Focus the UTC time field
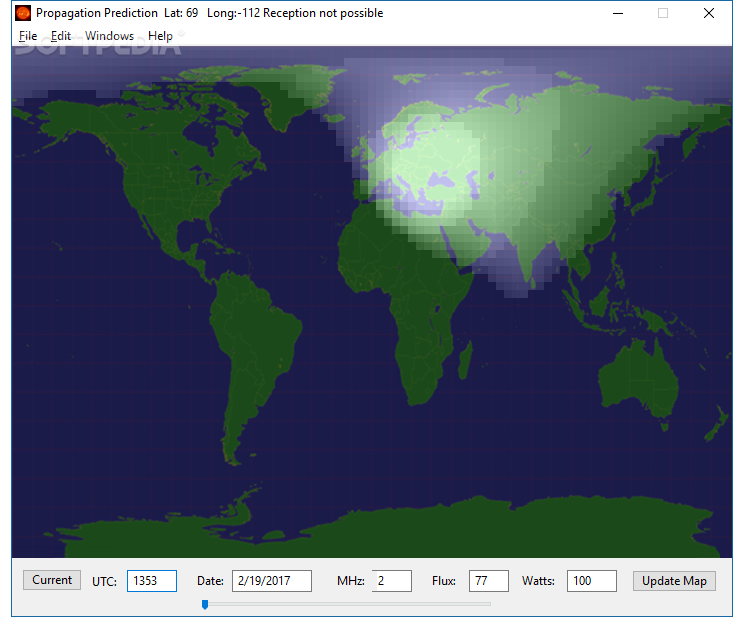The image size is (733, 617). pos(152,581)
